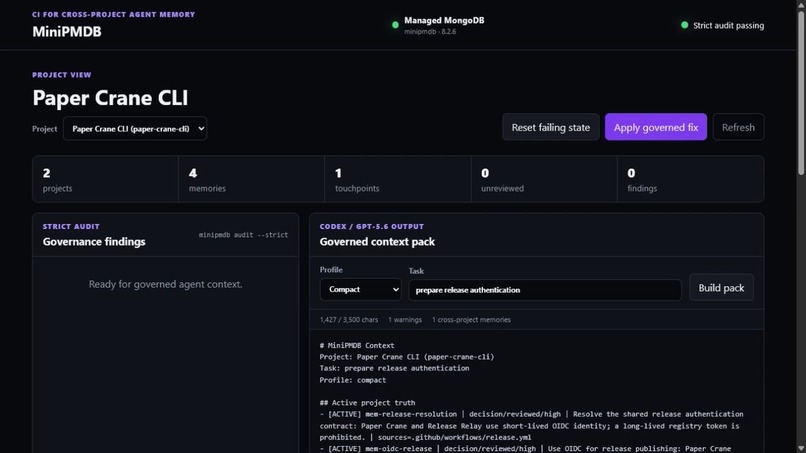Click the '1 warnings' indicator

pyautogui.click(x=405, y=320)
